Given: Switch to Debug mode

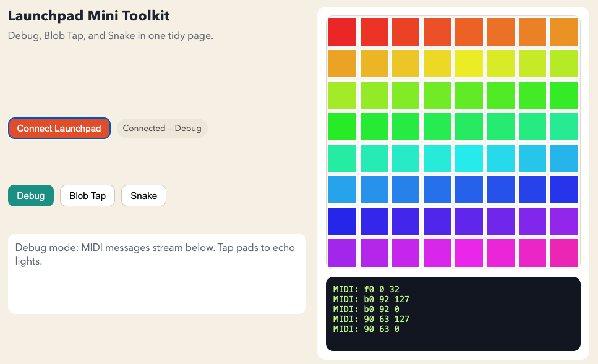Looking at the screenshot, I should tap(31, 196).
